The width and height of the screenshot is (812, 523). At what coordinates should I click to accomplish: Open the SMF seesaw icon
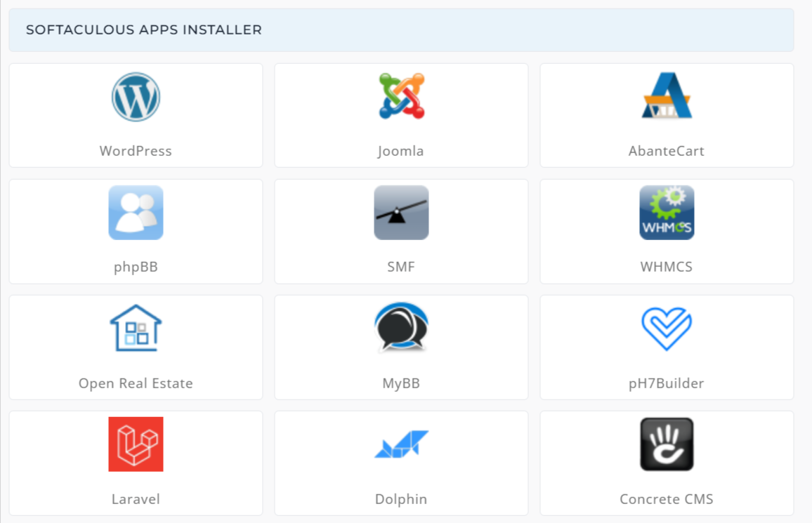click(x=401, y=213)
